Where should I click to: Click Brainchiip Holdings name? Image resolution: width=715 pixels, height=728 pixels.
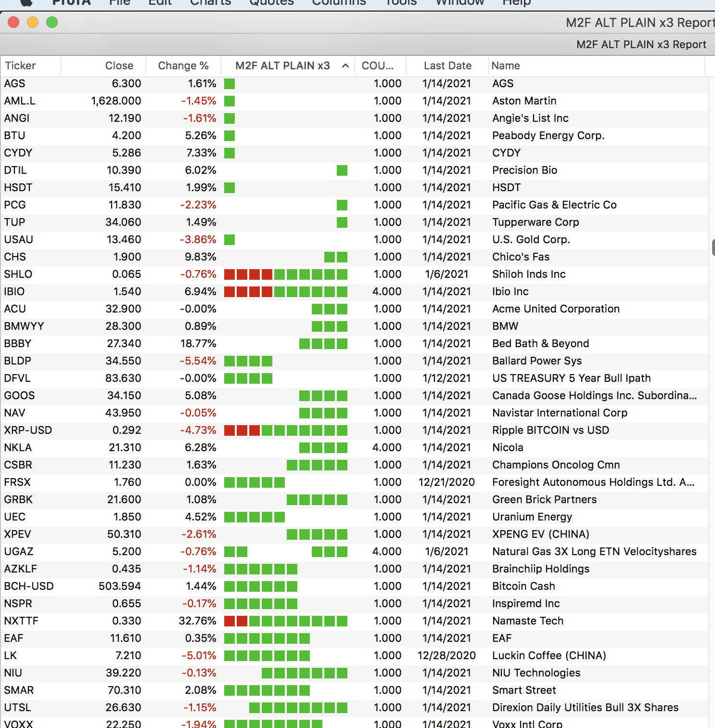[x=541, y=569]
